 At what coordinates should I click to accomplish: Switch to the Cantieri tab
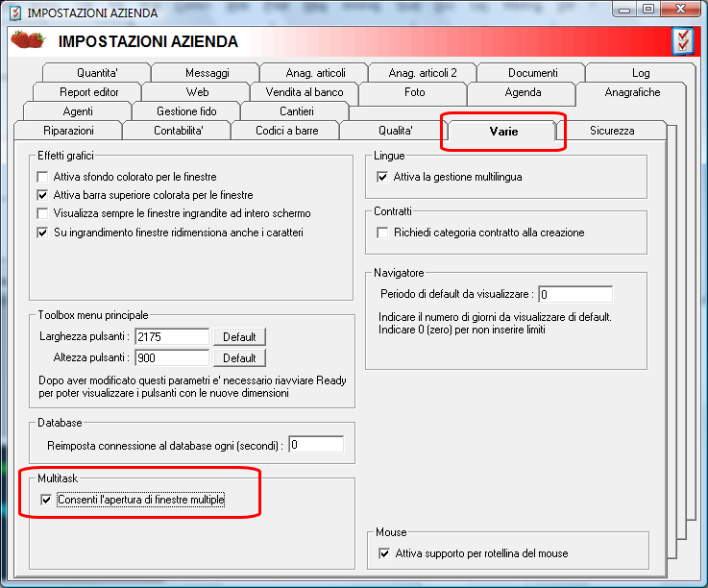297,111
